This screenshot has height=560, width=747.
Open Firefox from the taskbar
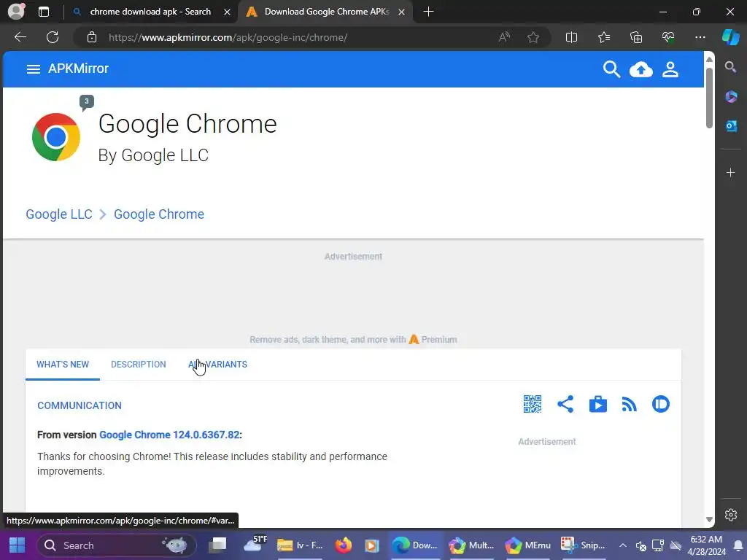tap(343, 545)
